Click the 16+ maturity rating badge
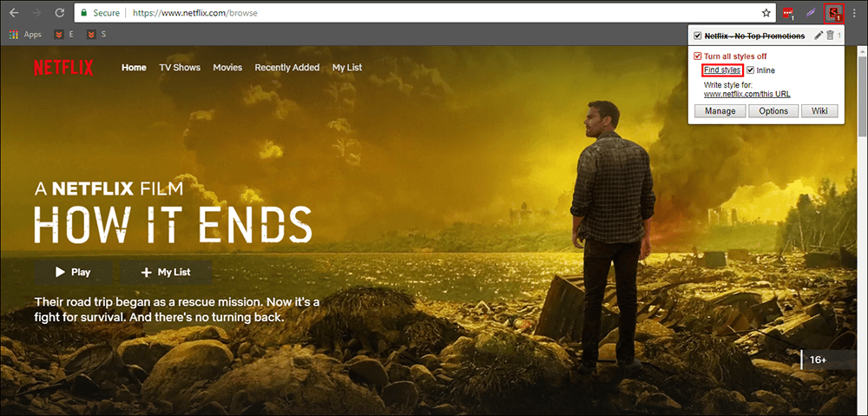Image resolution: width=868 pixels, height=416 pixels. coord(829,360)
